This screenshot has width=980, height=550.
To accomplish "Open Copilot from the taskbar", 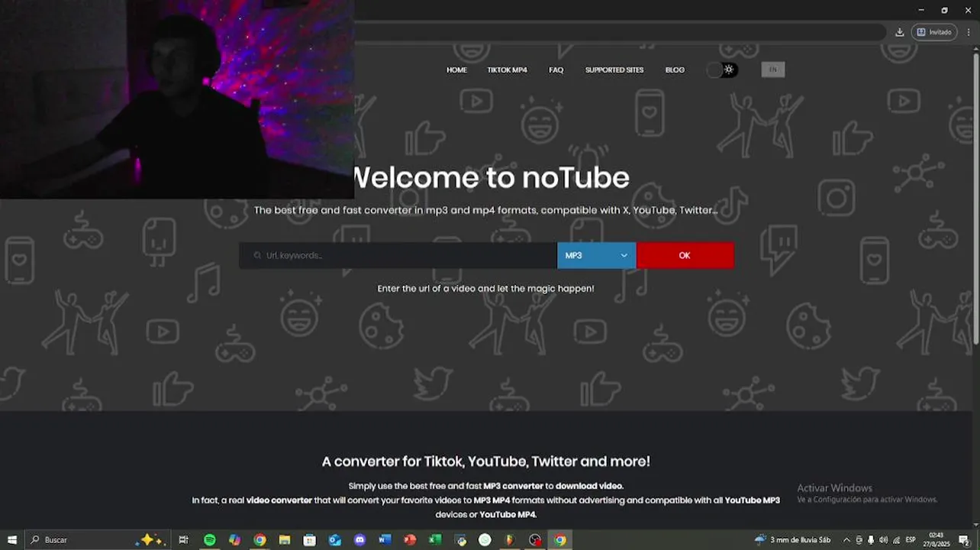I will tap(234, 540).
